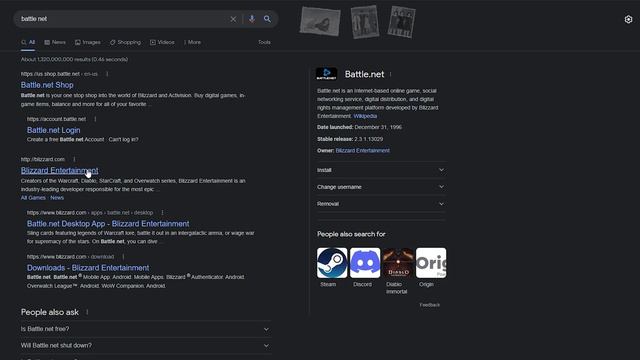Focus the search input containing 'battle.net'

tap(122, 19)
